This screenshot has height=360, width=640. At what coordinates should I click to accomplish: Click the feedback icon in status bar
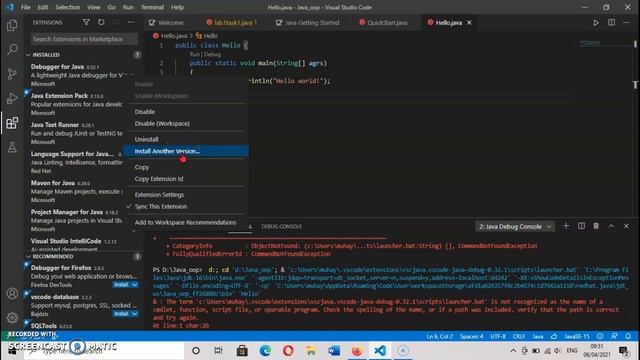tap(614, 336)
